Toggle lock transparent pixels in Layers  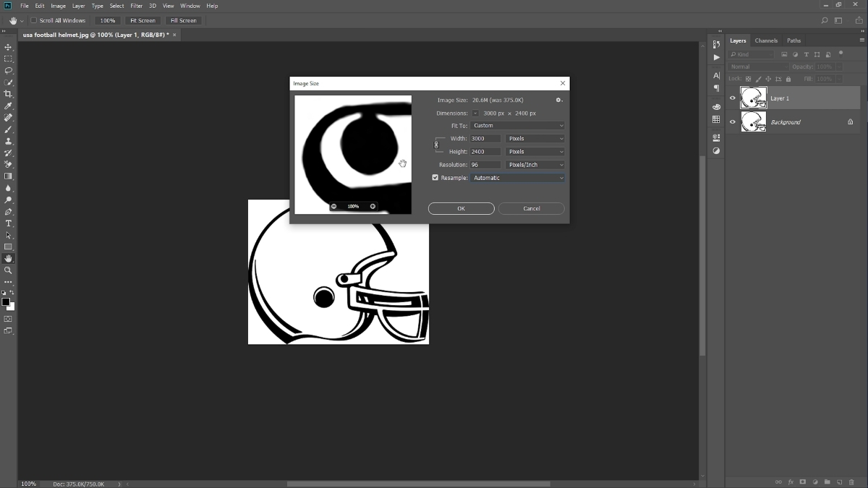[747, 78]
